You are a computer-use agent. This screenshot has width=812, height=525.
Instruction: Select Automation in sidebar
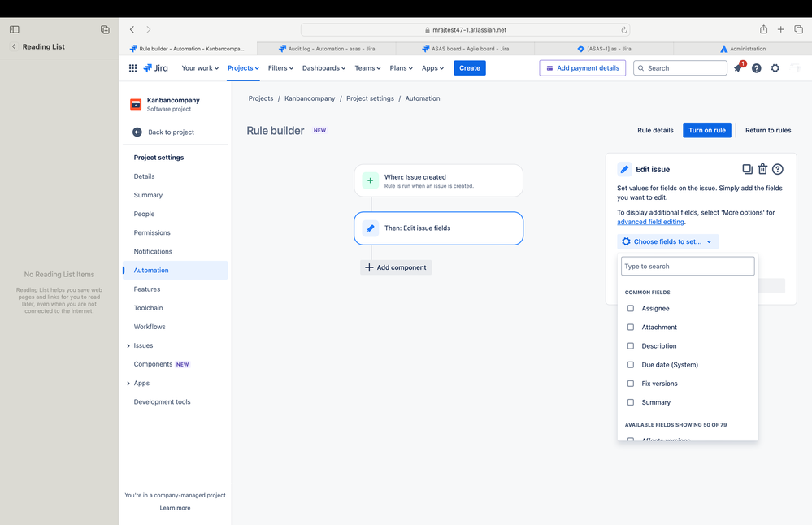coord(176,271)
